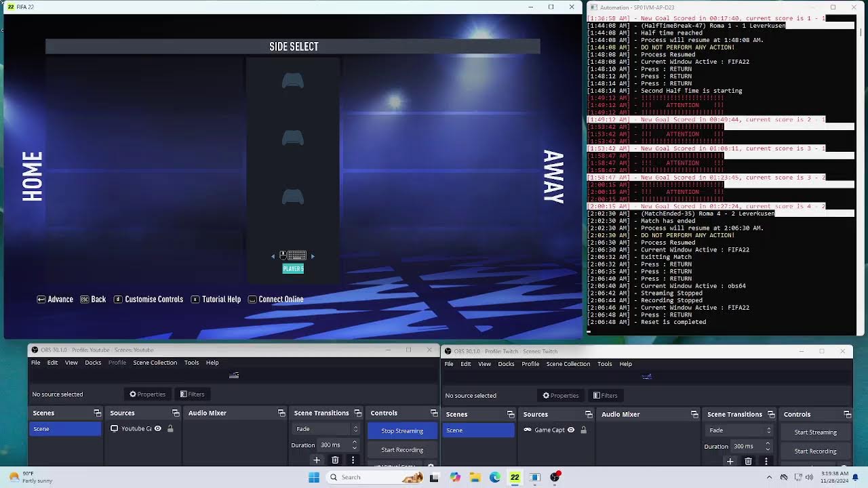Pop out Audio Mixer dock in YouTube OBS
This screenshot has height=488, width=868.
[281, 413]
